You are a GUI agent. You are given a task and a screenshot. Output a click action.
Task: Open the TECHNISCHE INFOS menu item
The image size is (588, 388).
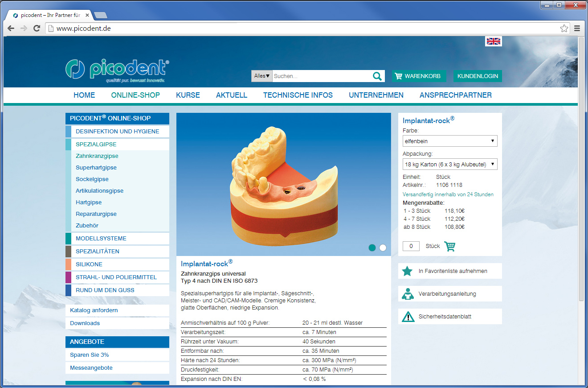298,95
